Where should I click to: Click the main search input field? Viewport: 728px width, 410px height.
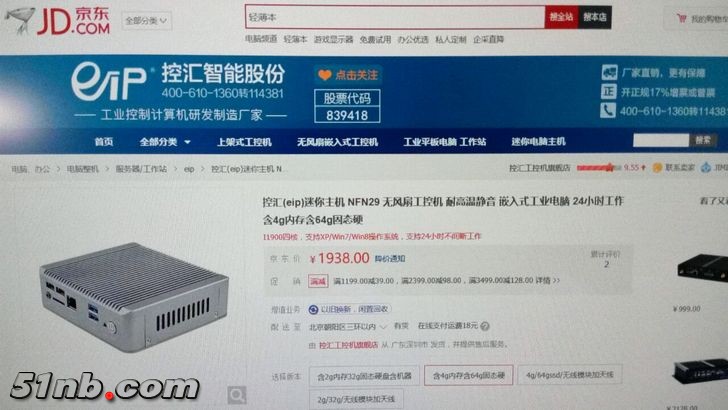pos(395,17)
